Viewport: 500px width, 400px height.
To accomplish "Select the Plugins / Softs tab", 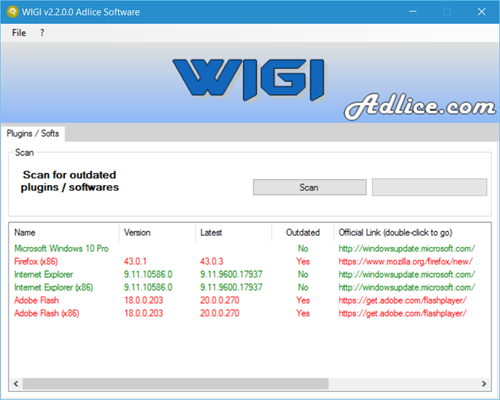I will click(x=33, y=134).
